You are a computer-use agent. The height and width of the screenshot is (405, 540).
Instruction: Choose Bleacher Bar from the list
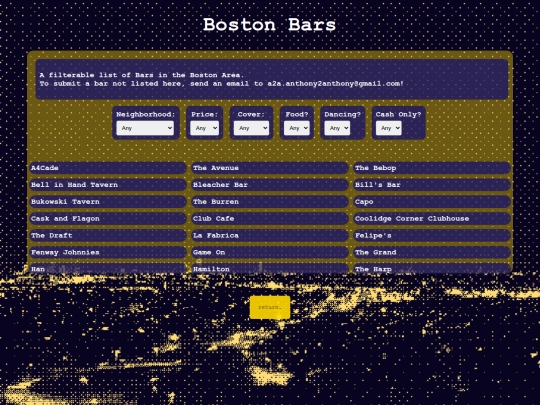tap(270, 185)
